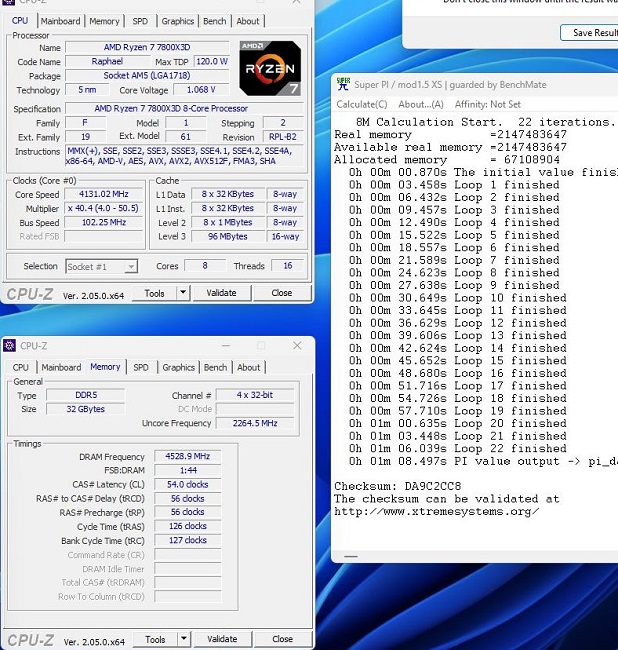The height and width of the screenshot is (650, 618).
Task: Open Tools dropdown arrow in lower CPU-Z
Action: [184, 639]
